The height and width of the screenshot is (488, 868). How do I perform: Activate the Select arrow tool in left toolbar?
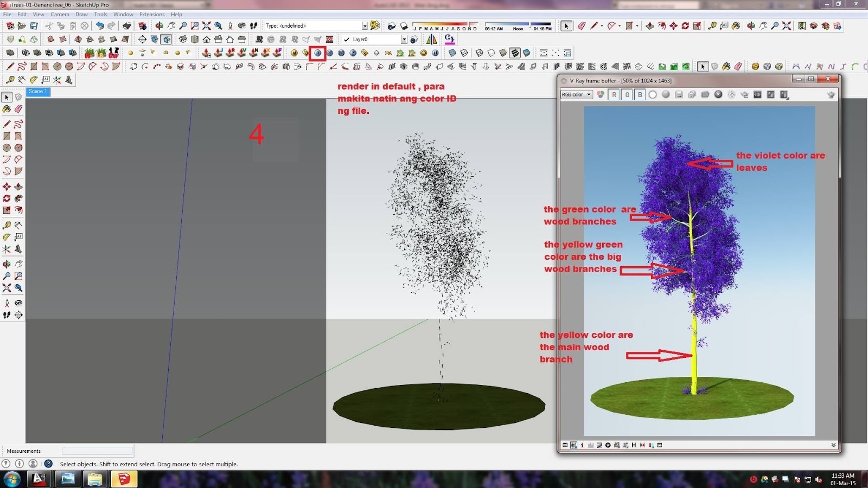[7, 97]
